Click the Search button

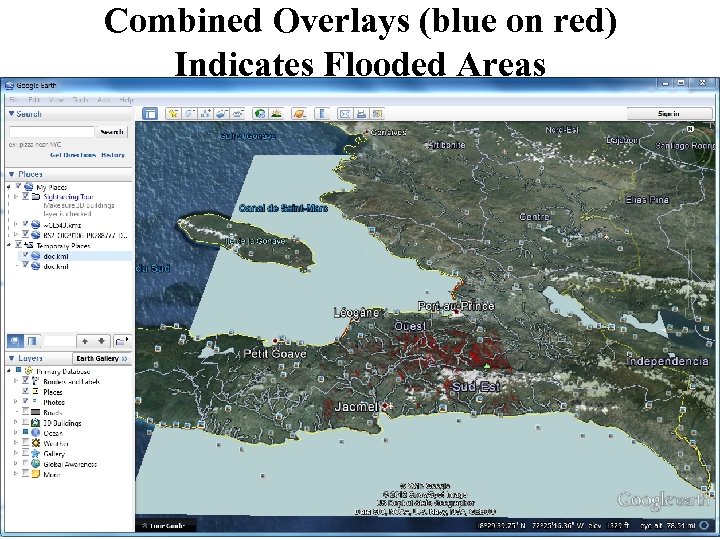(x=112, y=132)
